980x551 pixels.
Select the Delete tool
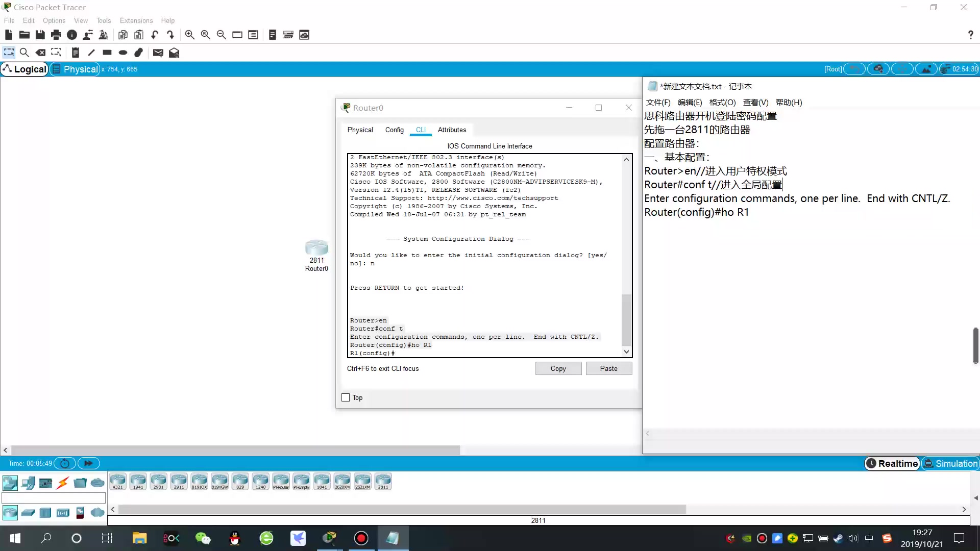point(40,53)
